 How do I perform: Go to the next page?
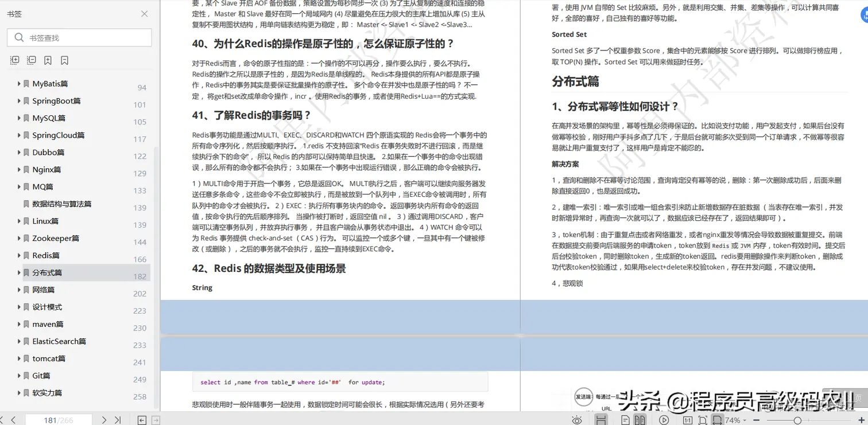(104, 420)
